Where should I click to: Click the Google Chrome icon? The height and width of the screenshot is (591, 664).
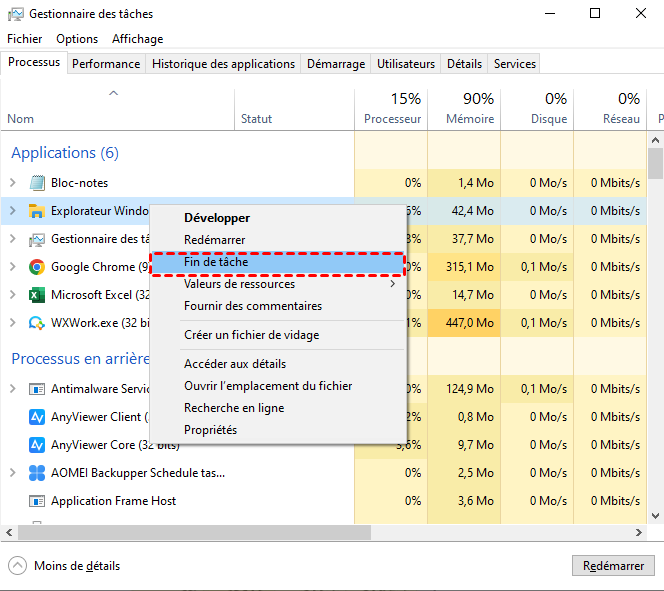click(x=37, y=267)
